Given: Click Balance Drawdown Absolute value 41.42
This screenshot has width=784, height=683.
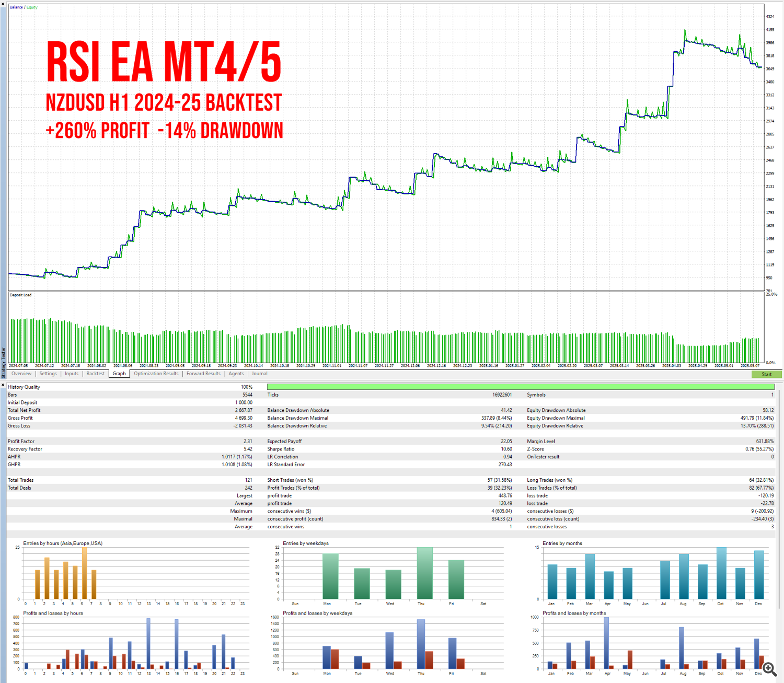Looking at the screenshot, I should tap(506, 410).
